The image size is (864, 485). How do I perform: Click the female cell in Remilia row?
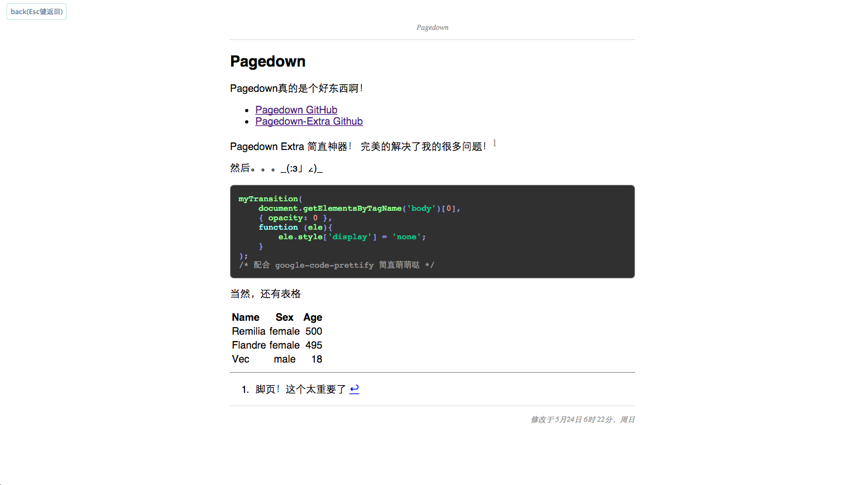pyautogui.click(x=284, y=331)
